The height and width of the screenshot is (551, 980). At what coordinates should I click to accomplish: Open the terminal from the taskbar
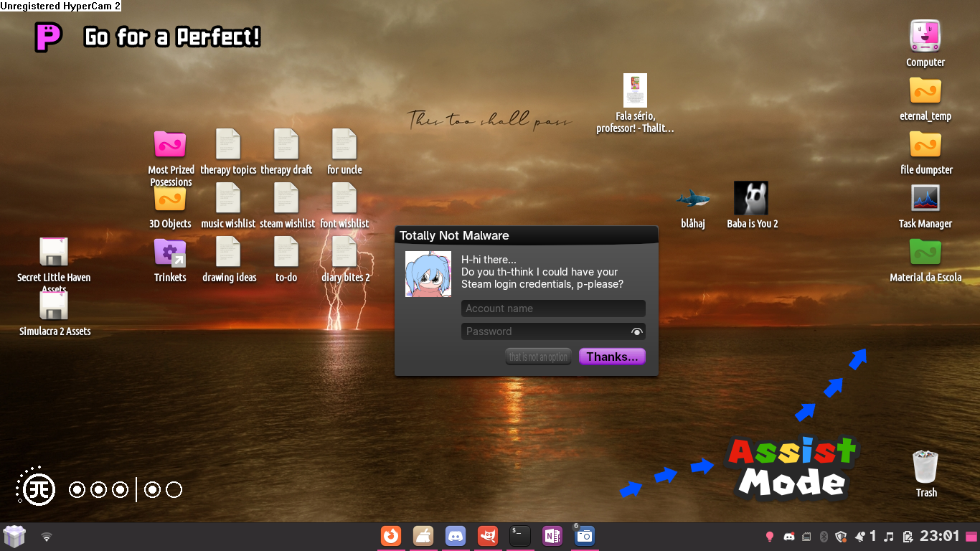(x=520, y=536)
